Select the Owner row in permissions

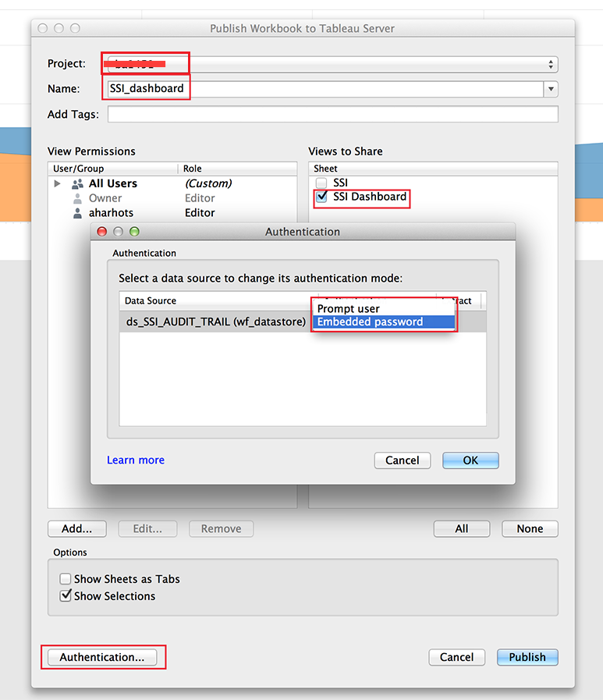click(x=172, y=198)
